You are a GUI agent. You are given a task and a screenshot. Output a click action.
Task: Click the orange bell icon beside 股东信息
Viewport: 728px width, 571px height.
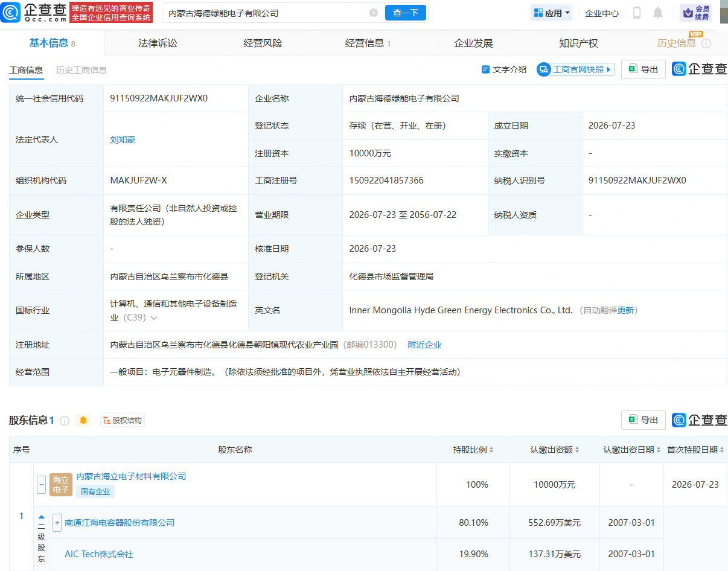pyautogui.click(x=83, y=420)
